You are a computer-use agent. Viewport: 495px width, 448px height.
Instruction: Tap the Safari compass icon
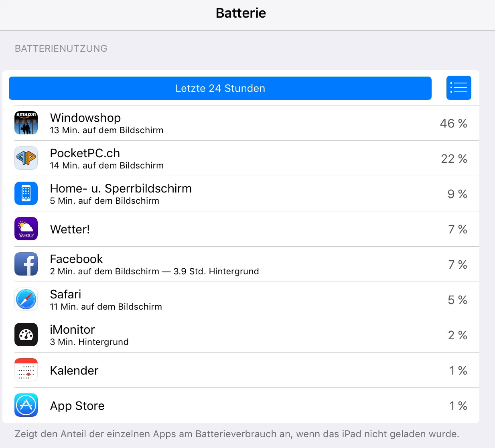pyautogui.click(x=26, y=299)
